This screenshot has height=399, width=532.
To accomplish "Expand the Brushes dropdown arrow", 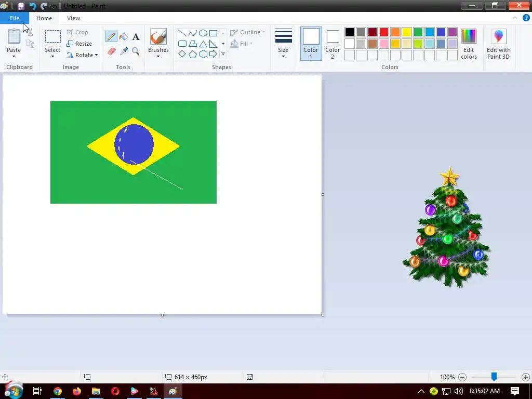I will (158, 56).
